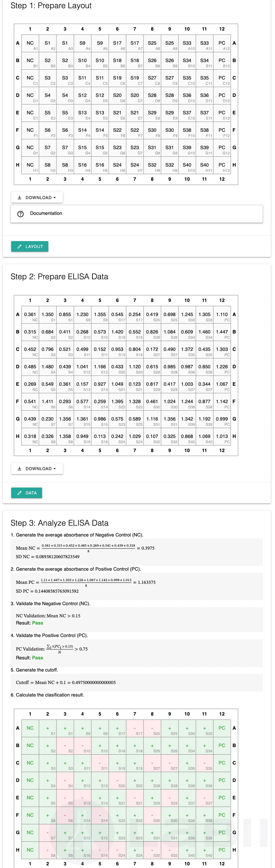Click the positive S40 result cell in row H
The width and height of the screenshot is (275, 868).
pos(187,850)
